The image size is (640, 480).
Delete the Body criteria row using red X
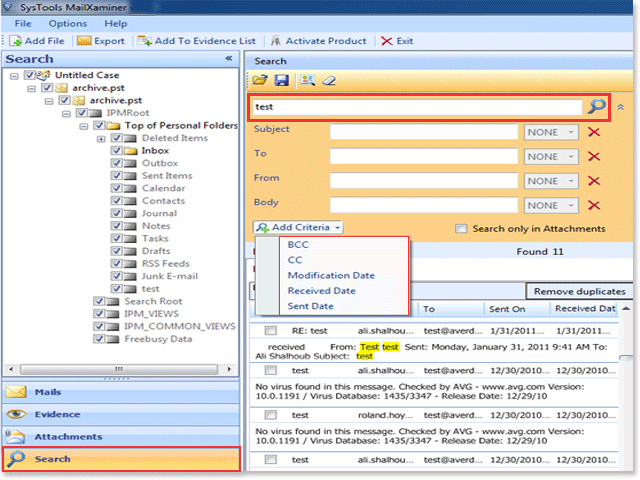click(594, 204)
